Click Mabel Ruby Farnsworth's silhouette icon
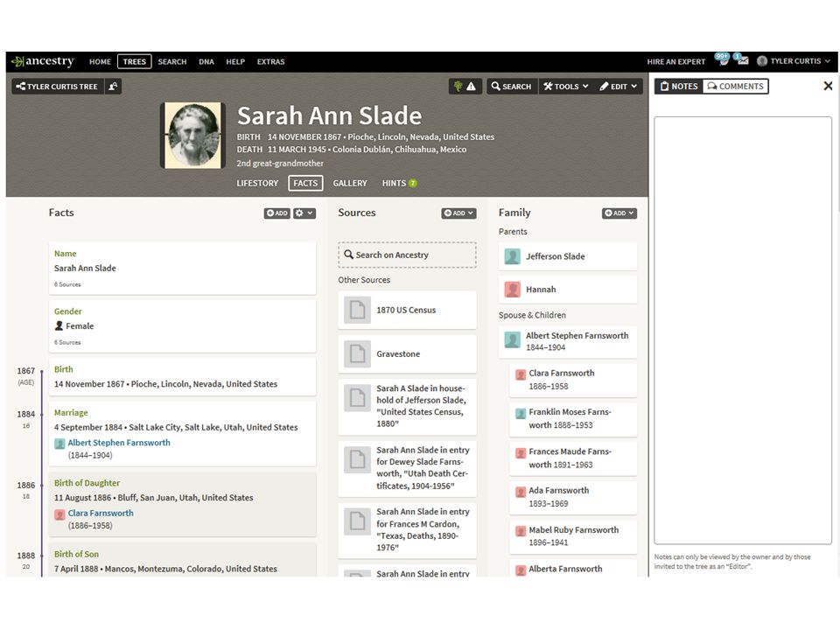Viewport: 840px width, 630px height. click(x=520, y=531)
